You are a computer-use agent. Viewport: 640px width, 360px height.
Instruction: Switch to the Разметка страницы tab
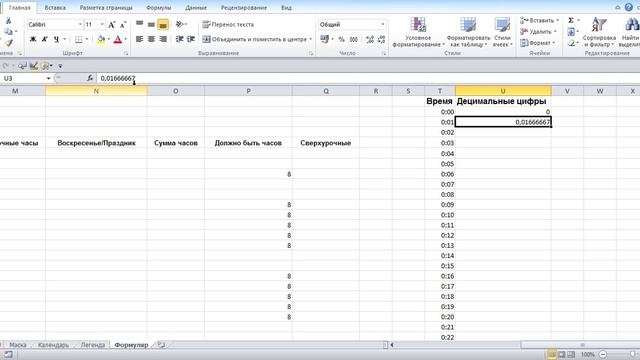click(x=106, y=8)
